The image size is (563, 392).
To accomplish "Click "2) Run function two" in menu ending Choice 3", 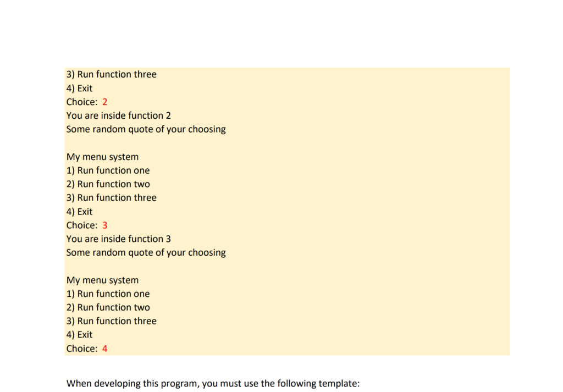I will click(108, 184).
